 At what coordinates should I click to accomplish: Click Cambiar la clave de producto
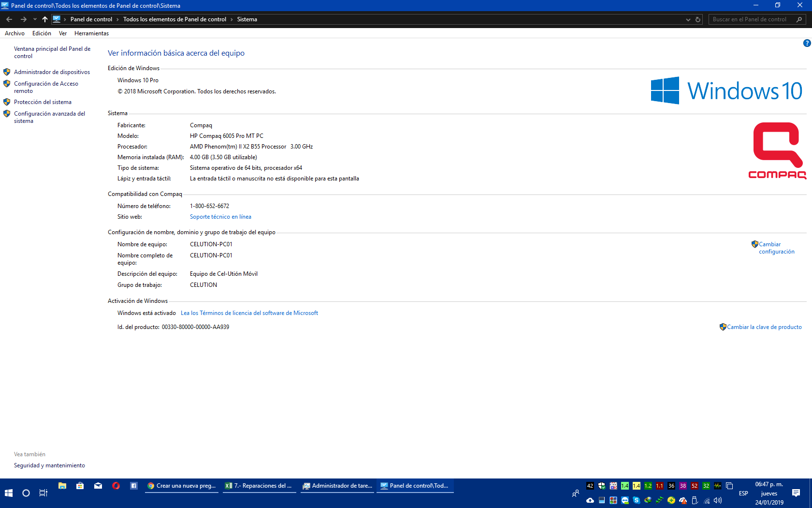[x=764, y=327]
